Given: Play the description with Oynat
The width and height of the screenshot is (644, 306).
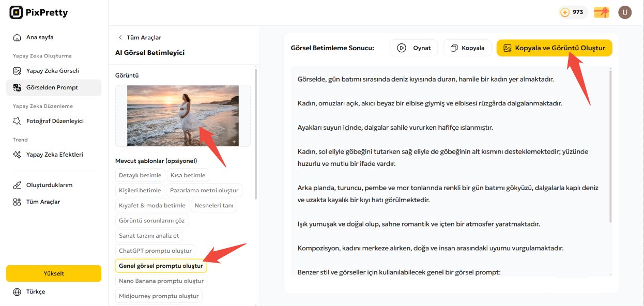Looking at the screenshot, I should coord(413,47).
